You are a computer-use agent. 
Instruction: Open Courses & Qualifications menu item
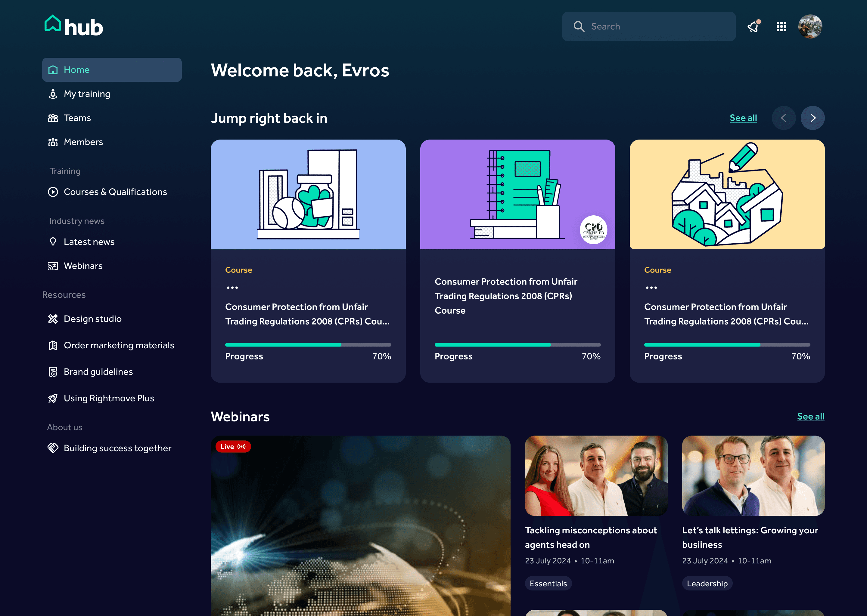tap(115, 192)
